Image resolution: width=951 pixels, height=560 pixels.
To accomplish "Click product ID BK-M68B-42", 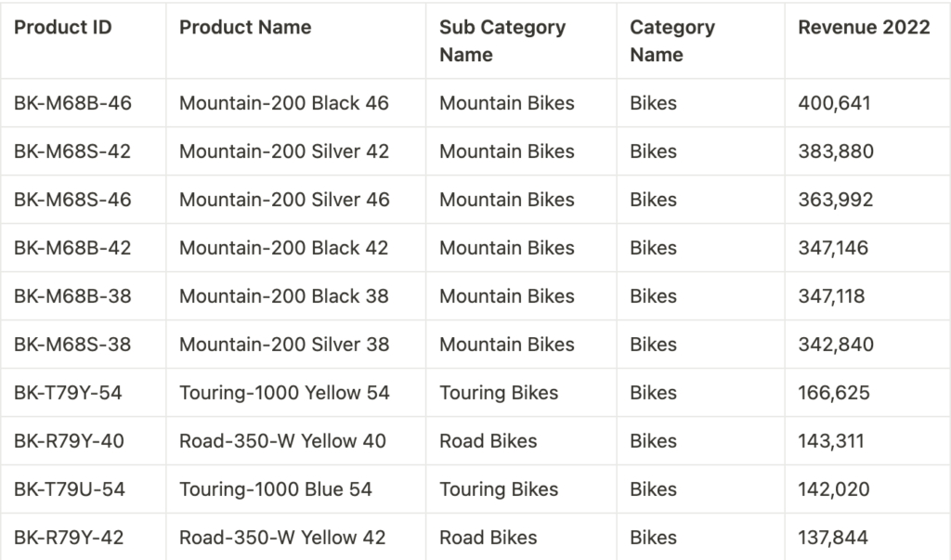I will pyautogui.click(x=72, y=248).
